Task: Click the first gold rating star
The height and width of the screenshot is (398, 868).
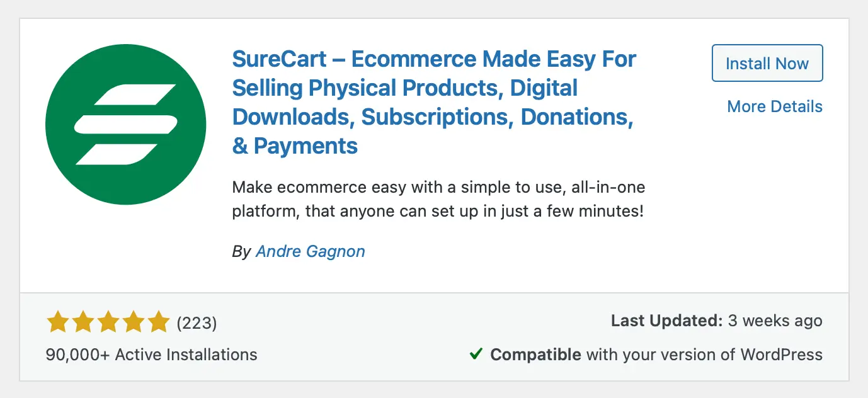Action: tap(58, 322)
